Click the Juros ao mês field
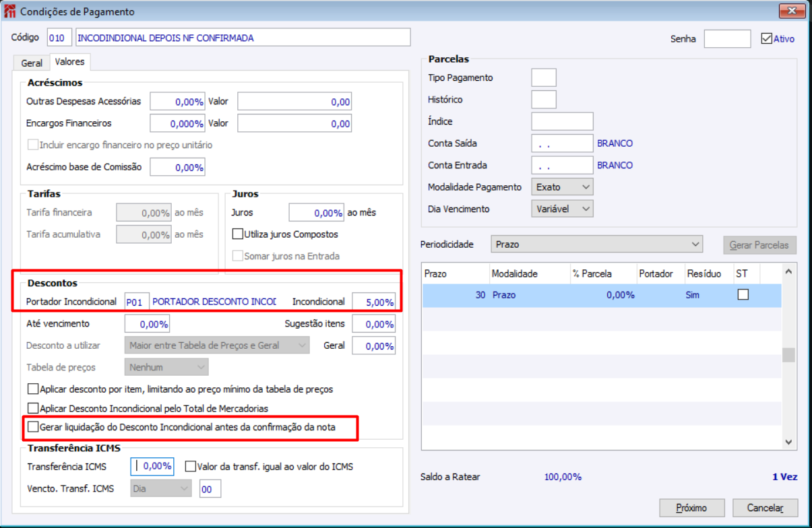The image size is (812, 528). 316,212
